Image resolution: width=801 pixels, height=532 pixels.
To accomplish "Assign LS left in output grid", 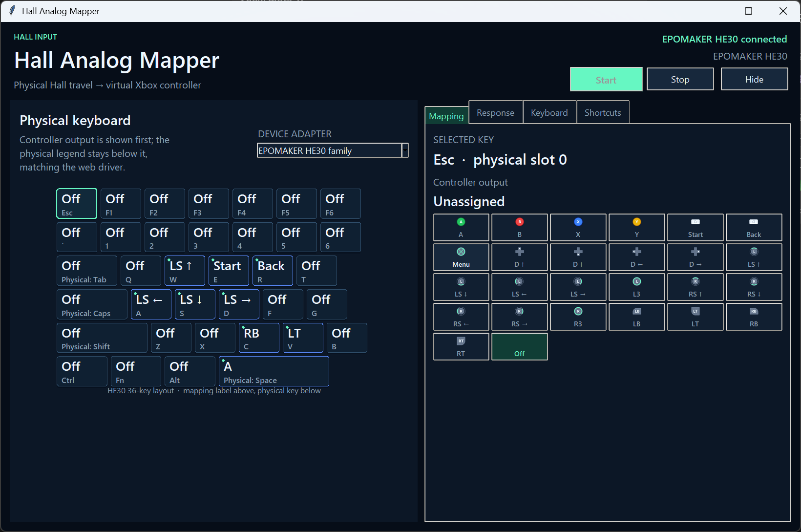I will (x=520, y=287).
